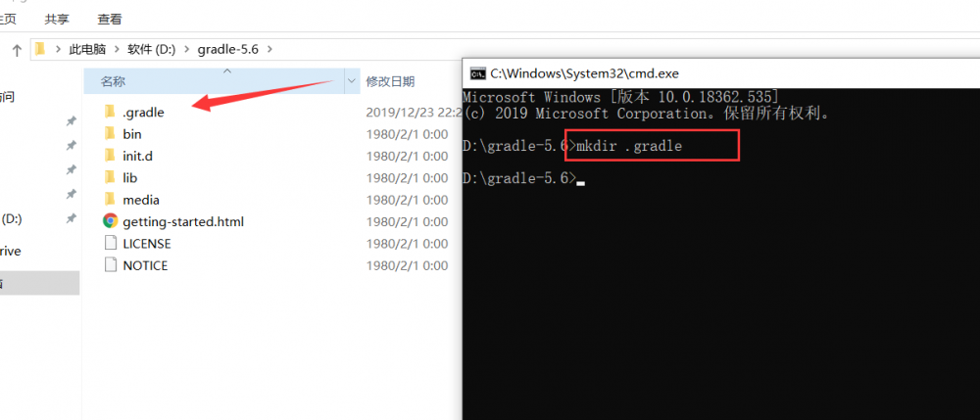Click the Chrome icon of getting-started.html
Image resolution: width=980 pixels, height=420 pixels.
point(110,221)
